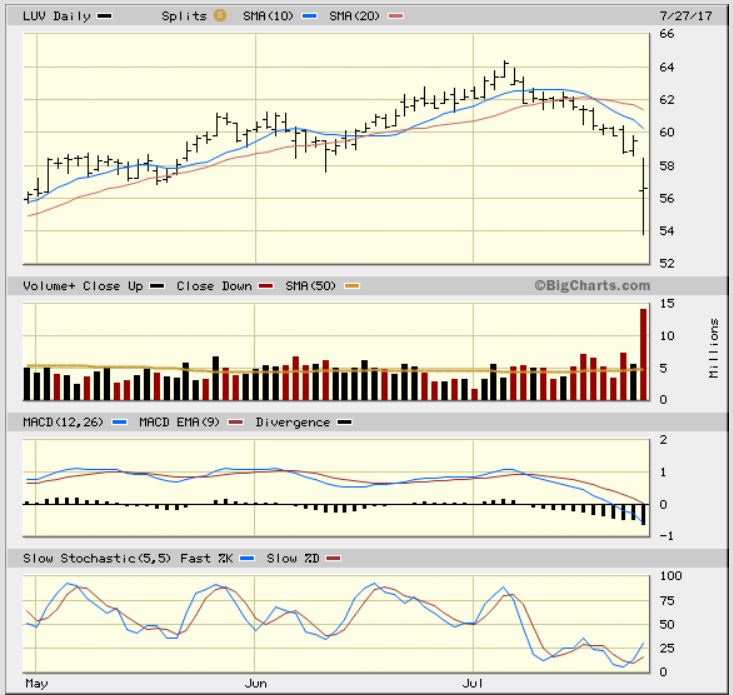Click the LUV Daily black legend marker

click(x=104, y=16)
